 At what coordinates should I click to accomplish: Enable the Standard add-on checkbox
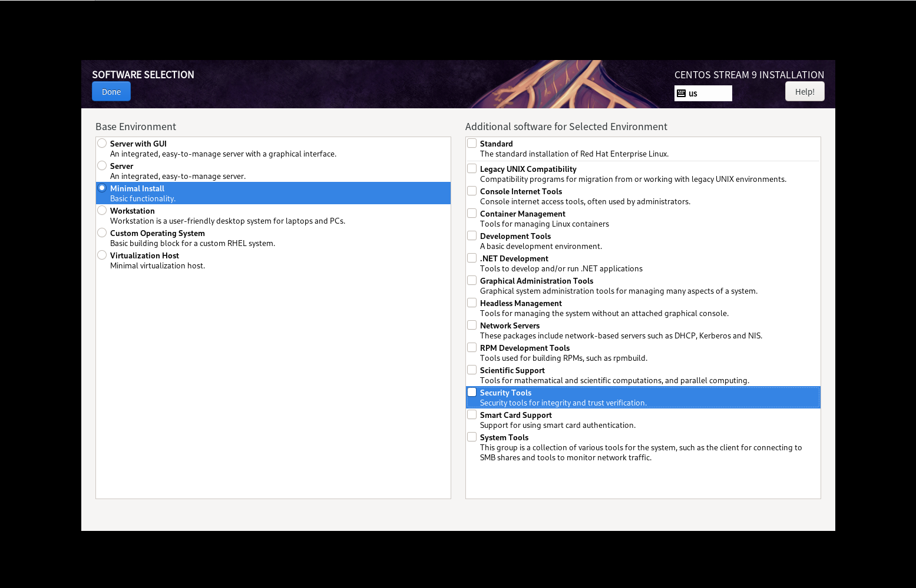[x=472, y=143]
